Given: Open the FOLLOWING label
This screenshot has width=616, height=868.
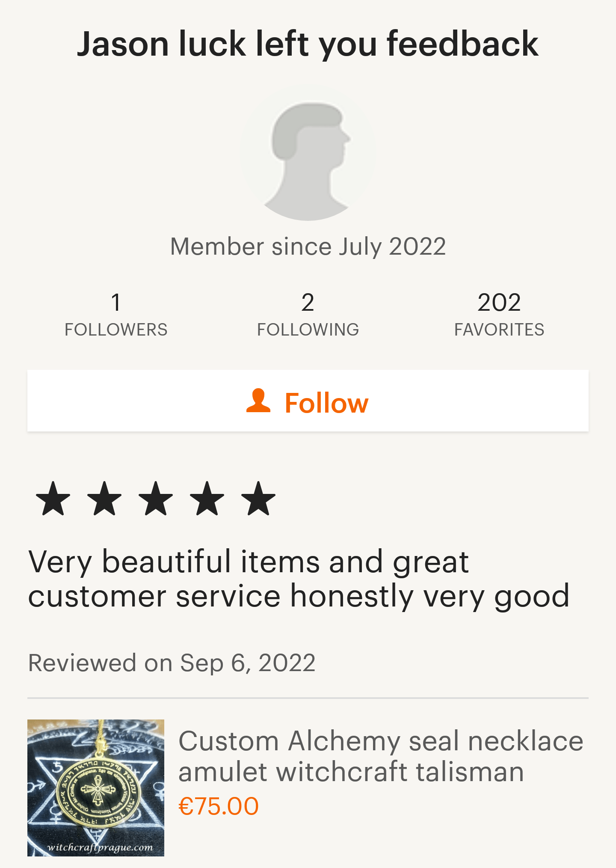Looking at the screenshot, I should 308,330.
